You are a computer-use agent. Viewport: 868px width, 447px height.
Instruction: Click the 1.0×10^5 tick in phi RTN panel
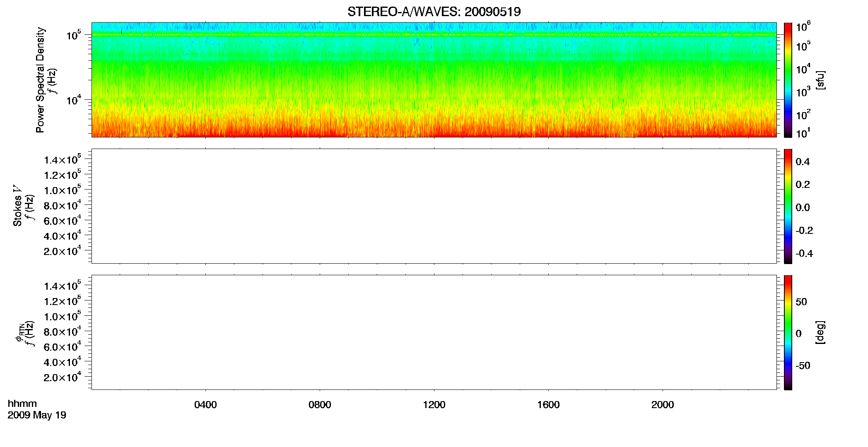63,316
